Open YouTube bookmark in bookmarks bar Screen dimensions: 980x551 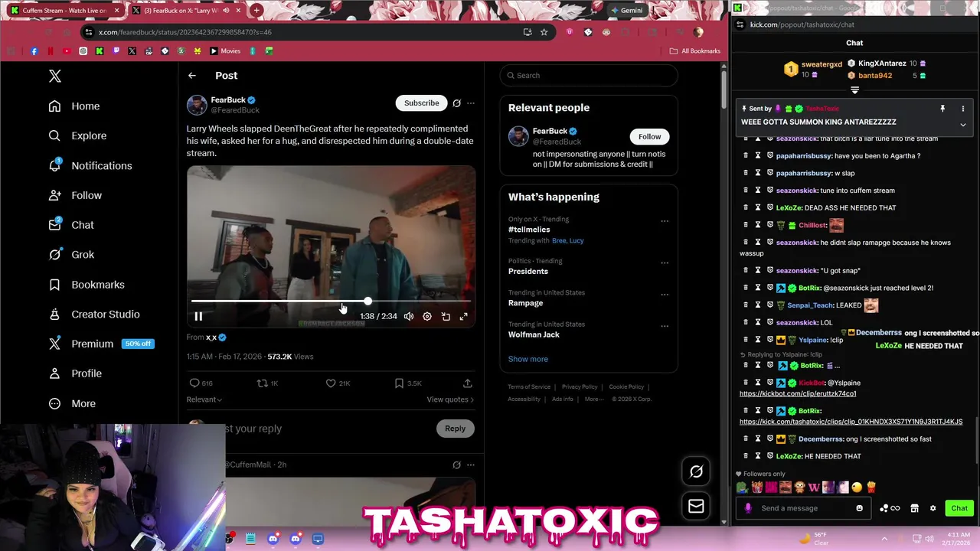click(x=67, y=51)
